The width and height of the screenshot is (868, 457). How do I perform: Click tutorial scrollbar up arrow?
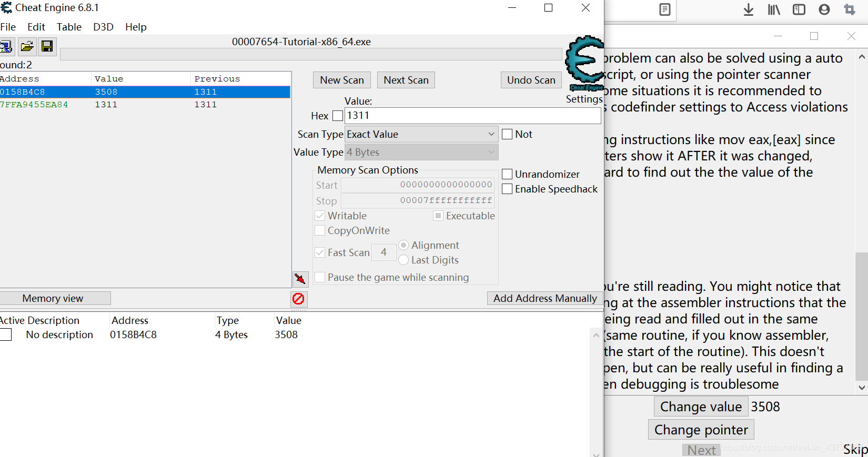[862, 56]
